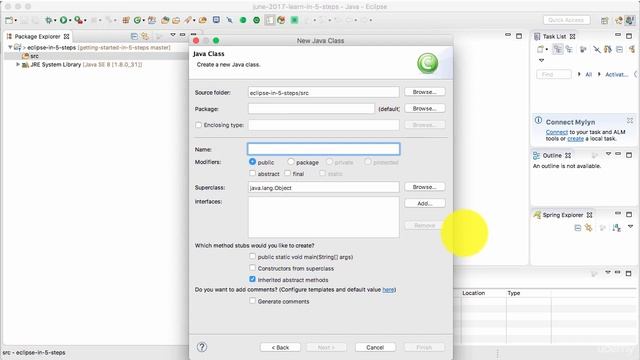The height and width of the screenshot is (360, 640).
Task: Click the Synchronize Changed icon in Task List
Action: [608, 49]
